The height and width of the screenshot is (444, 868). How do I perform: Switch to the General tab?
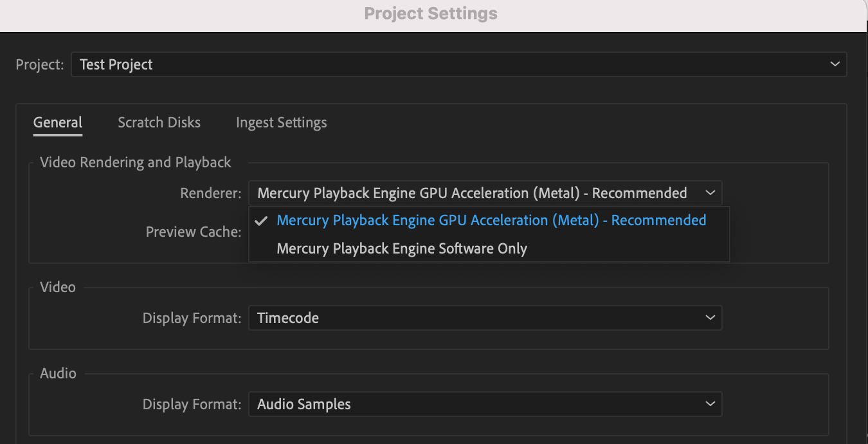pos(58,122)
